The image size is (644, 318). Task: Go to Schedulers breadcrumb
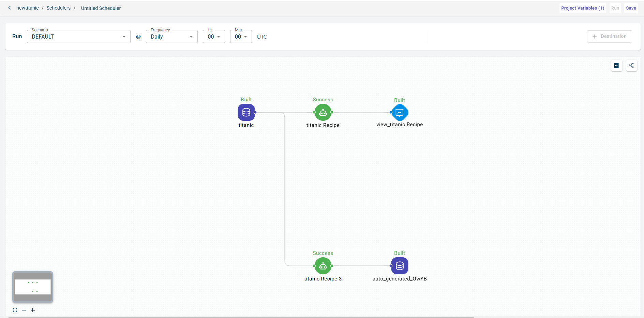click(58, 8)
